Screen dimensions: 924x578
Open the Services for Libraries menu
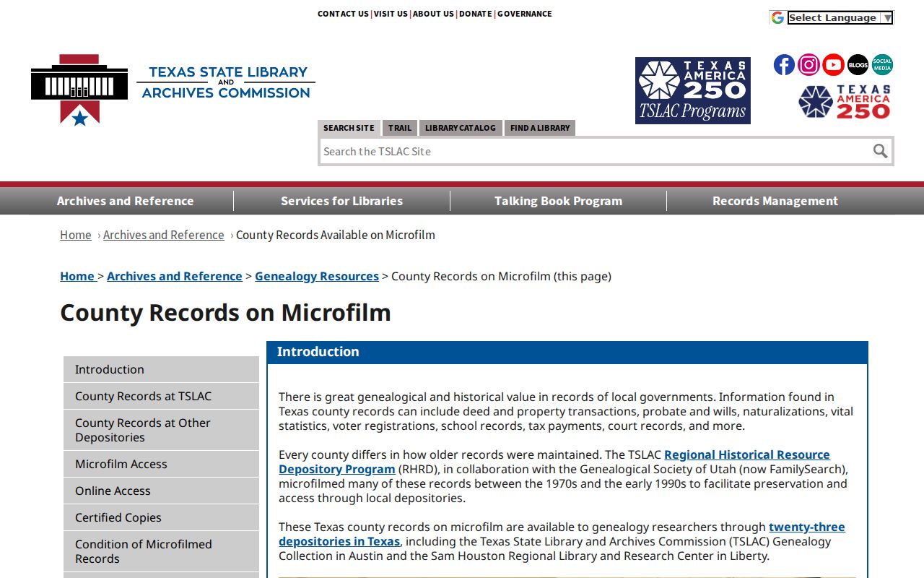coord(341,201)
